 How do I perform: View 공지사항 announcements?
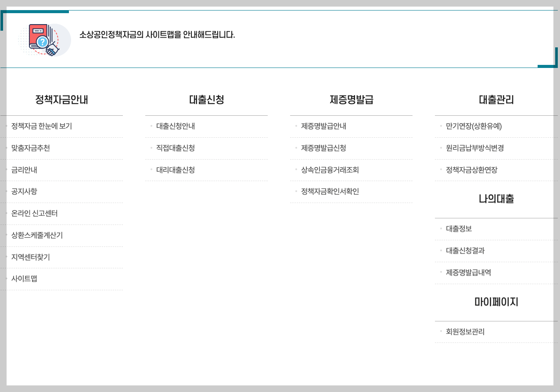coord(24,192)
